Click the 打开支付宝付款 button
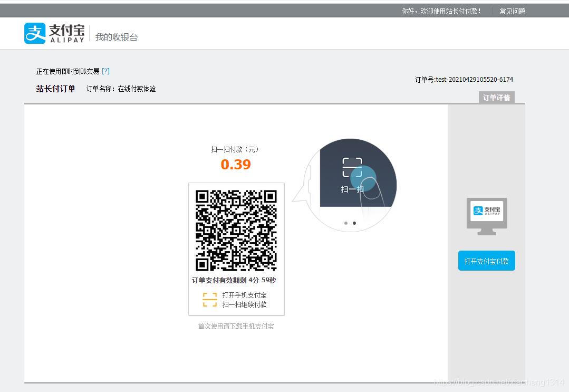Screen dimensions: 569x392 487,261
